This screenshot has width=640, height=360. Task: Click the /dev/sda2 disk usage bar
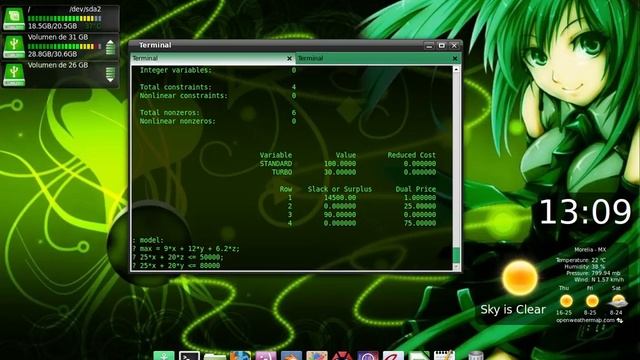point(64,18)
